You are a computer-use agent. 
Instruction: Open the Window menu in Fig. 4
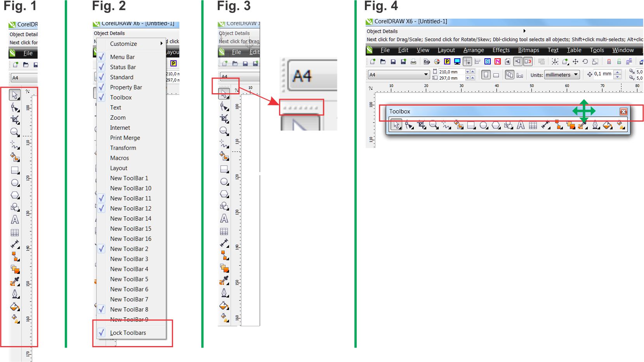pyautogui.click(x=623, y=50)
